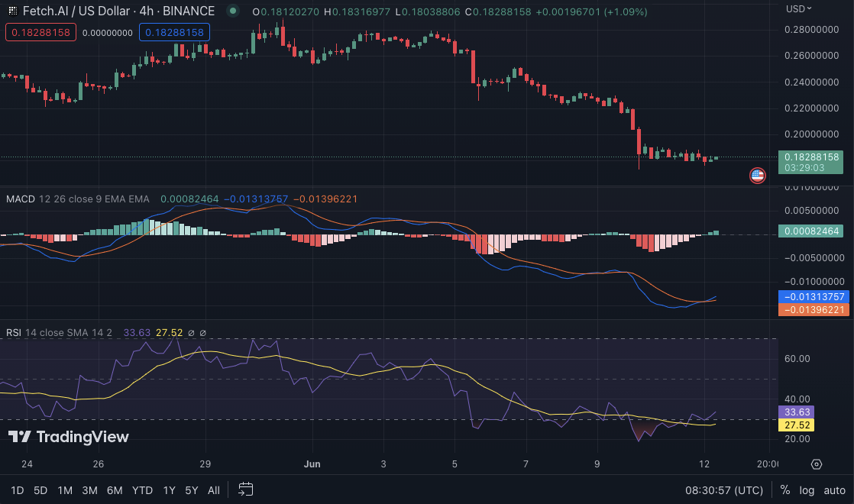This screenshot has height=504, width=854.
Task: Enable auto price scale
Action: click(x=836, y=490)
